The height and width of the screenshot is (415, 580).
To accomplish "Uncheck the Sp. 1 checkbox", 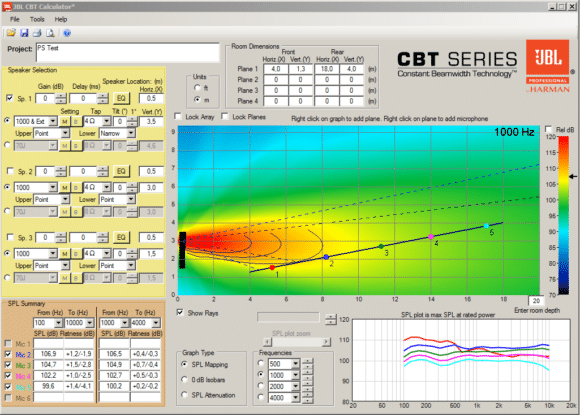I will pos(10,98).
